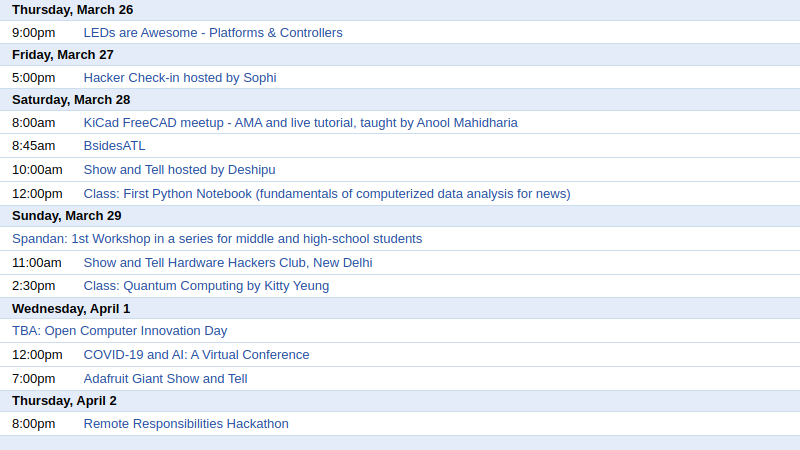
Task: Open the BsidesATL event
Action: (114, 146)
